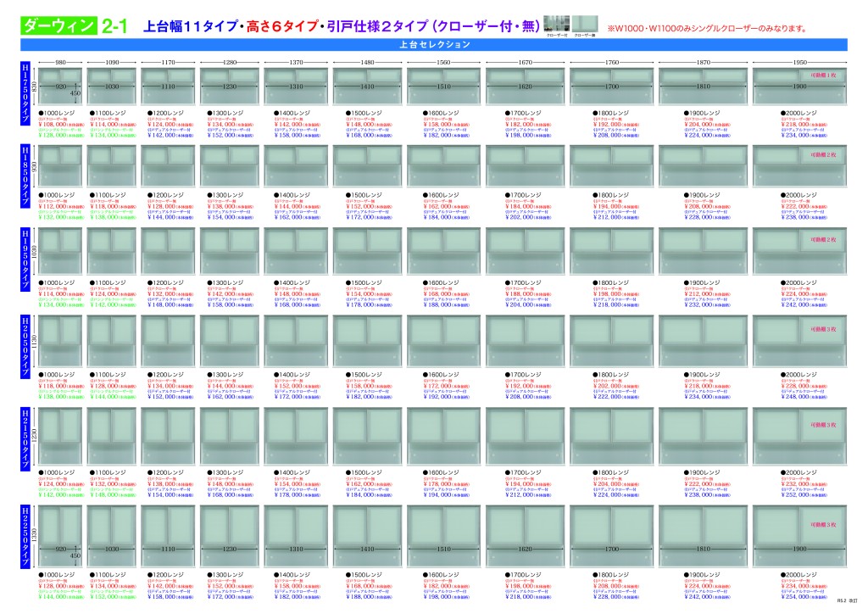Screen dimensions: 868x614
Task: Click the 1480 width dimension at top
Action: [x=367, y=63]
